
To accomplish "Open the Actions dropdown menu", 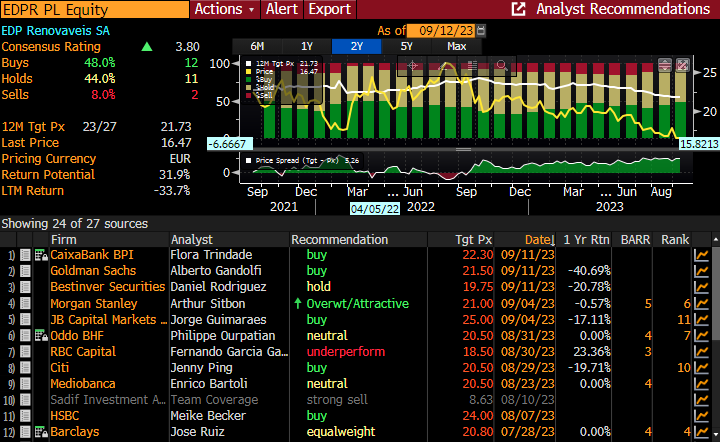I will tap(224, 9).
